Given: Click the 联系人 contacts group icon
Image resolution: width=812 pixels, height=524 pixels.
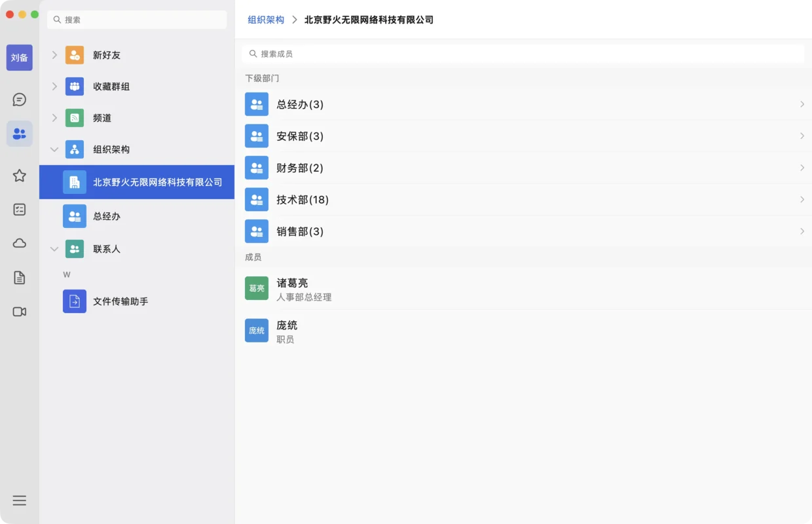Looking at the screenshot, I should coord(75,249).
